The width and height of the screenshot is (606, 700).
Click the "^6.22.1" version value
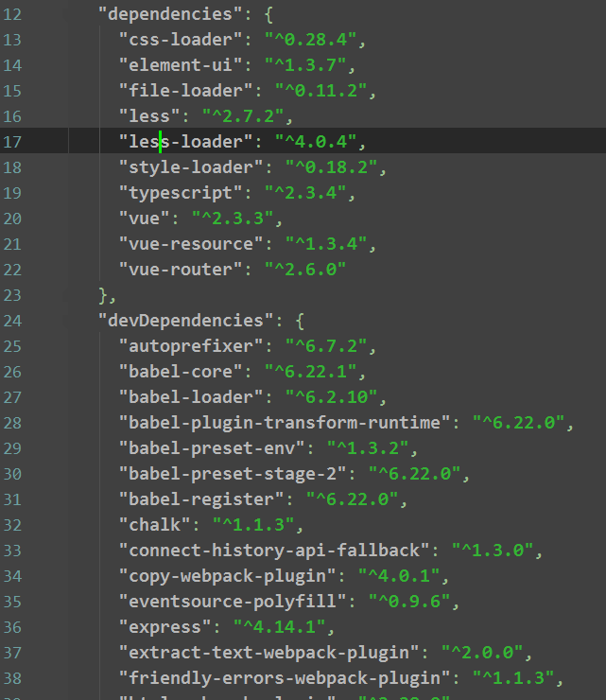click(311, 372)
